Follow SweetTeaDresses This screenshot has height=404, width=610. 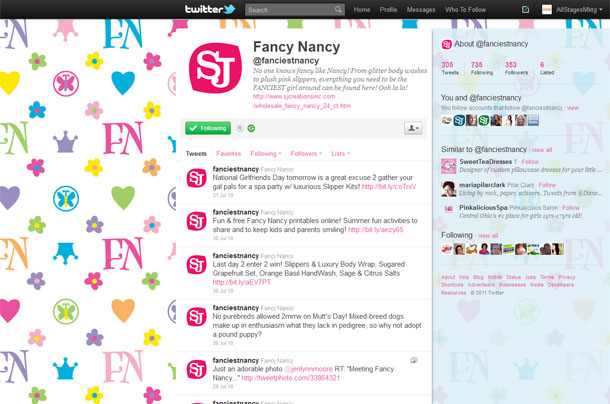tap(530, 162)
